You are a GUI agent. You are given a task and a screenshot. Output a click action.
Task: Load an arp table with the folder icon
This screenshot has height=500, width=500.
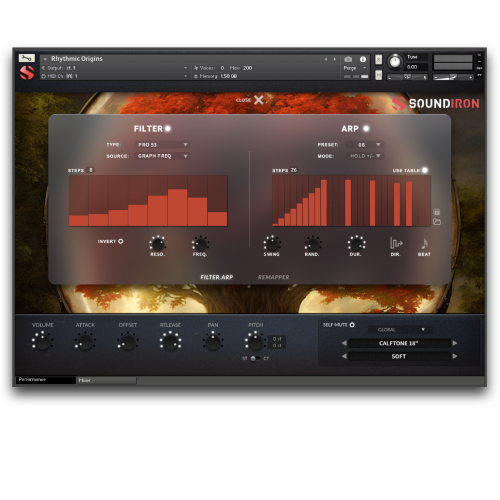(437, 222)
